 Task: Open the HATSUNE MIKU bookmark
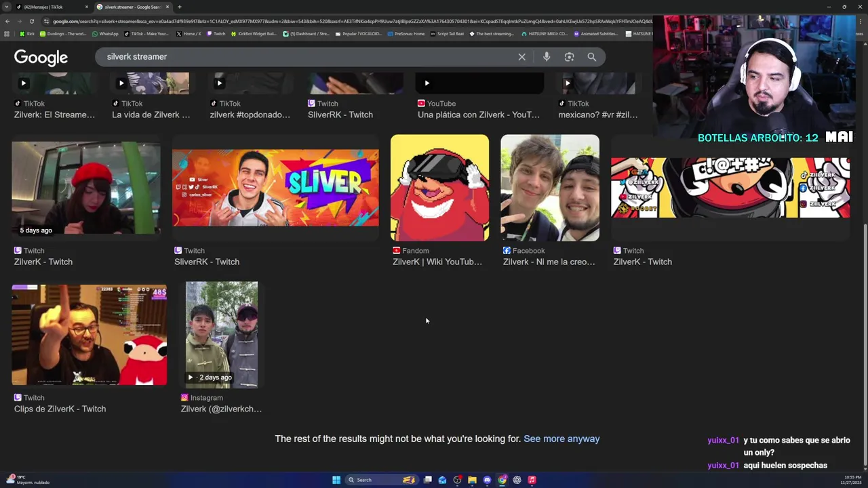[x=545, y=33]
